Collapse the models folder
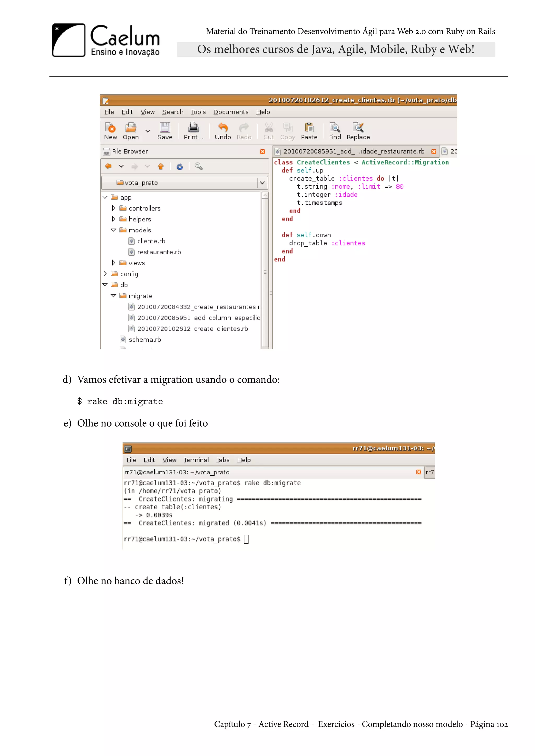This screenshot has height=756, width=535. point(113,230)
